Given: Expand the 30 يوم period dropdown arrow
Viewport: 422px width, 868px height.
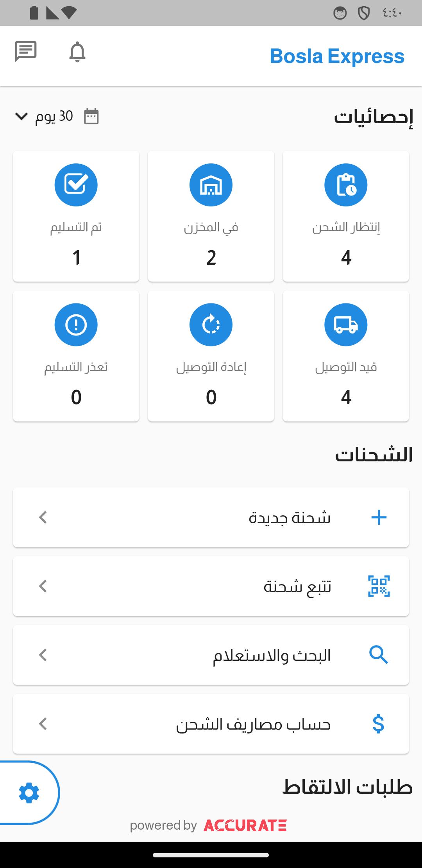Looking at the screenshot, I should pos(21,116).
